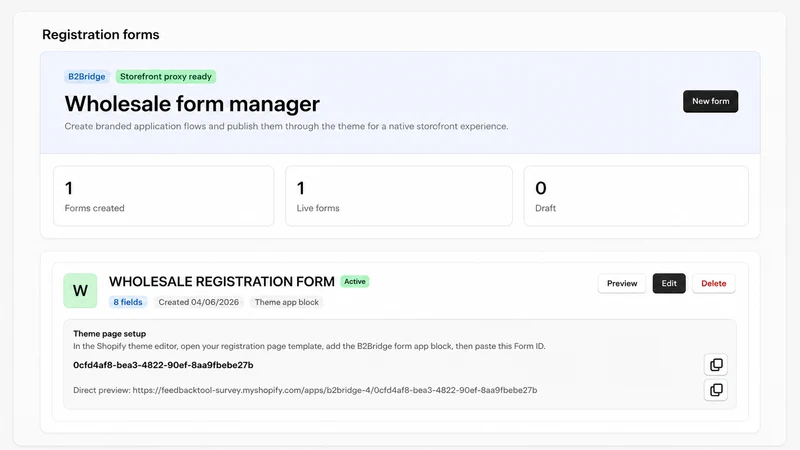
Task: Click the Theme app block tag
Action: pos(287,302)
